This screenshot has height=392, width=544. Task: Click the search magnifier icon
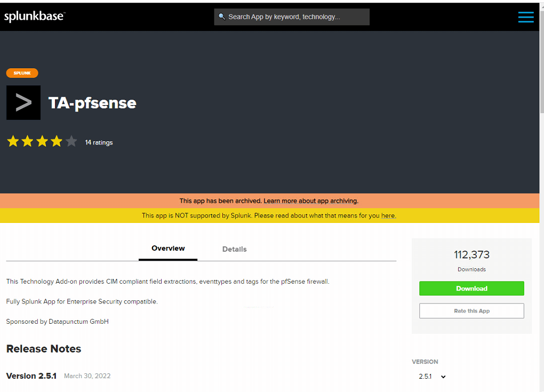[222, 17]
